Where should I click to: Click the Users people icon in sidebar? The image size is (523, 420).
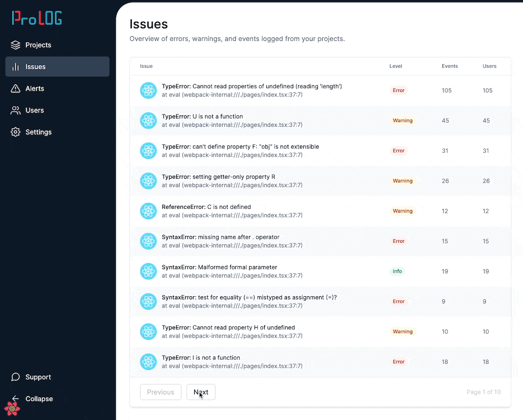(x=16, y=110)
